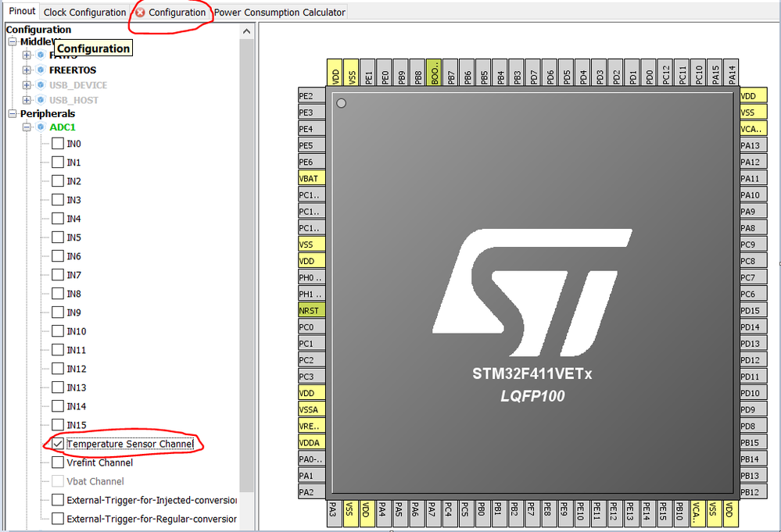Click the error icon on the Configuration tab
Viewport: 781px width, 532px height.
[140, 12]
